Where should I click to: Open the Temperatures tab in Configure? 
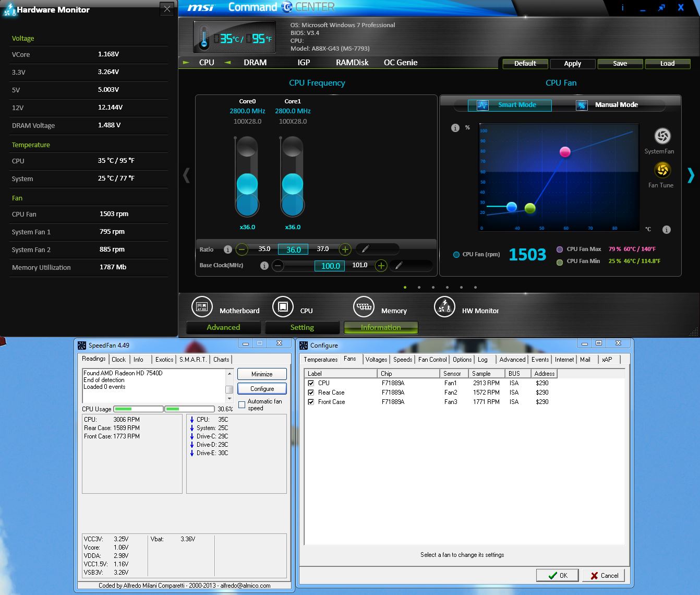pos(320,360)
